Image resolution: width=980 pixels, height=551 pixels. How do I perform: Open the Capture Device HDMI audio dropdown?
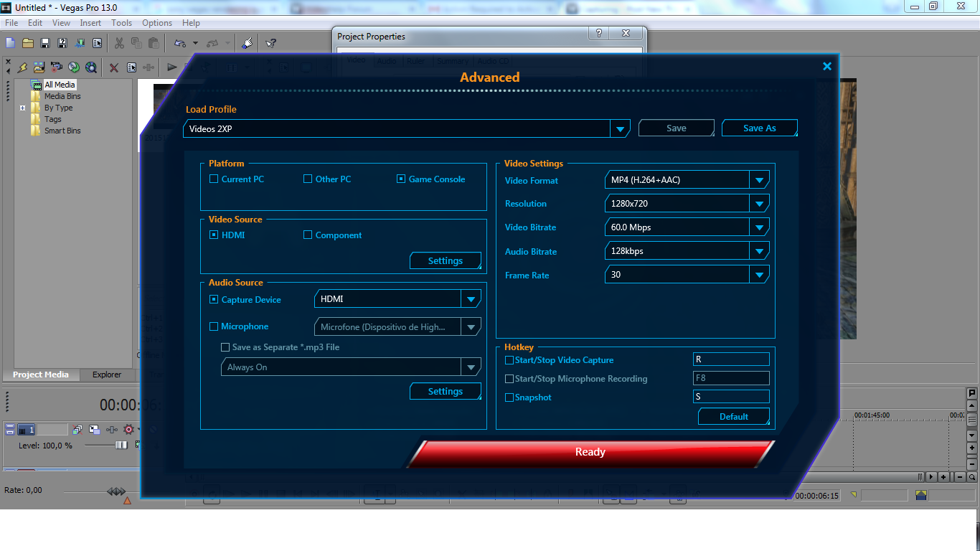(397, 299)
